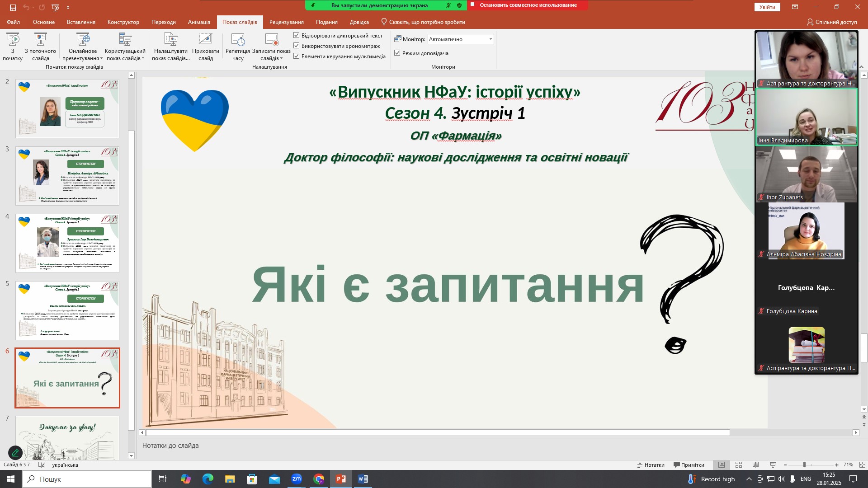Click the Undo icon in title bar

pyautogui.click(x=26, y=7)
